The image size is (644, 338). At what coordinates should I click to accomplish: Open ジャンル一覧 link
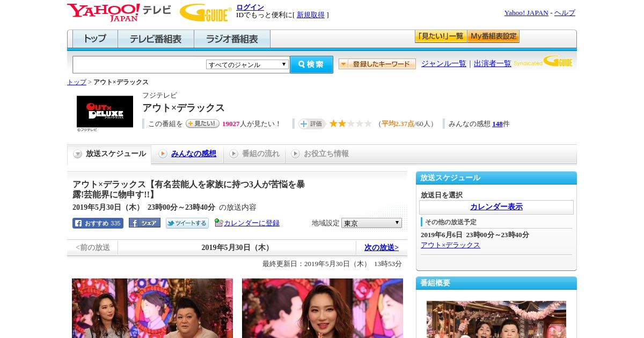tap(444, 63)
